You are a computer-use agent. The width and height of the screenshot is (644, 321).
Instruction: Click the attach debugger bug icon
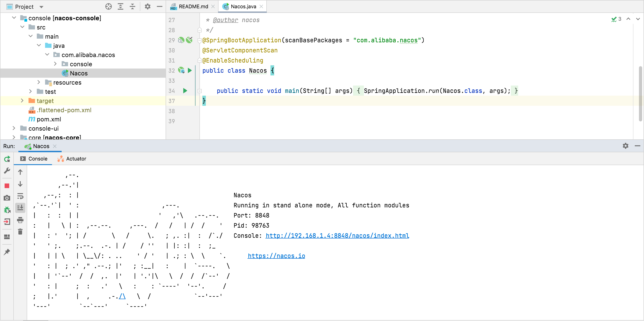pyautogui.click(x=7, y=210)
